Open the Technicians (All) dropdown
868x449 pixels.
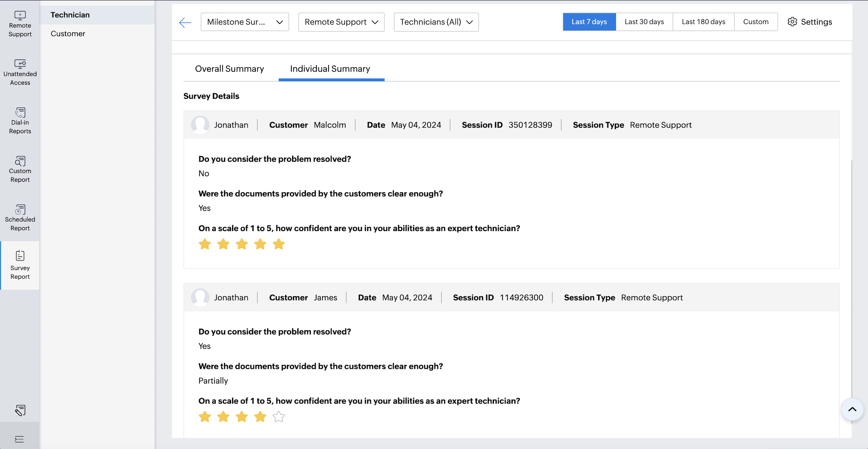click(x=436, y=22)
